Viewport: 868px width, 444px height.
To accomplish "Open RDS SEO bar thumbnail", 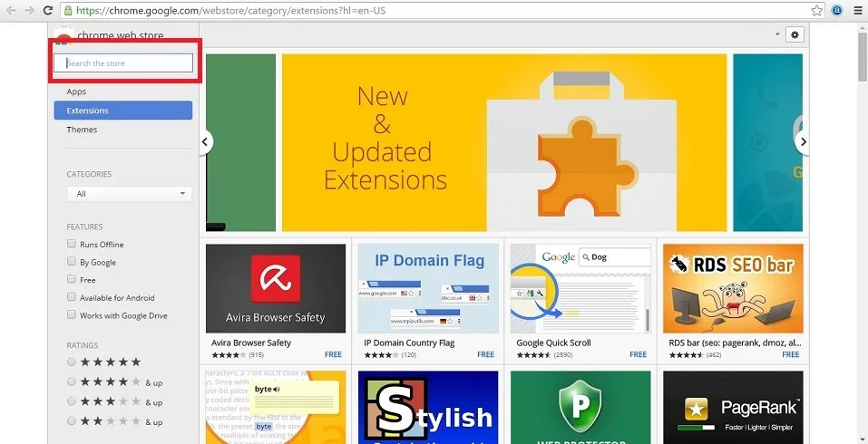I will click(733, 289).
